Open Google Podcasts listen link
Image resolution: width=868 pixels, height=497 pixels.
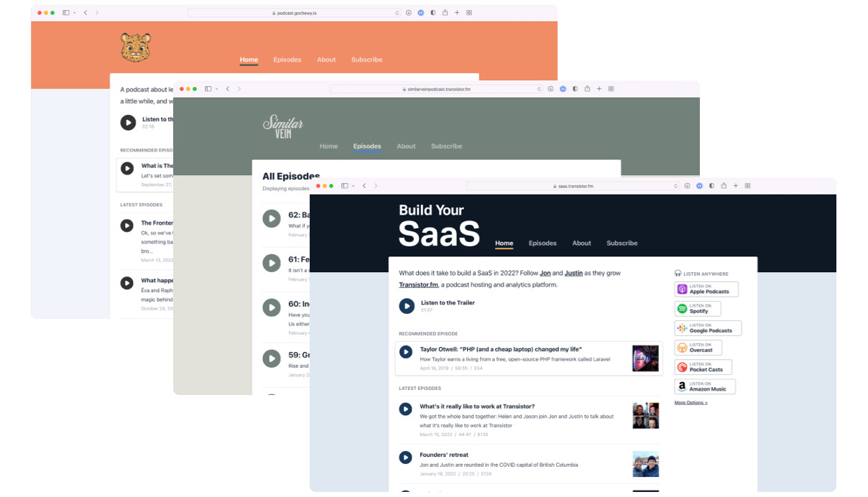coord(707,328)
